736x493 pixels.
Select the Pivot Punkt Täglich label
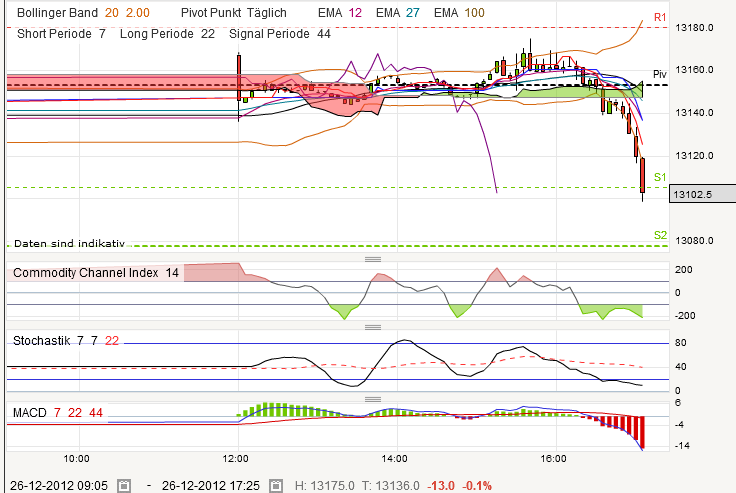[234, 13]
